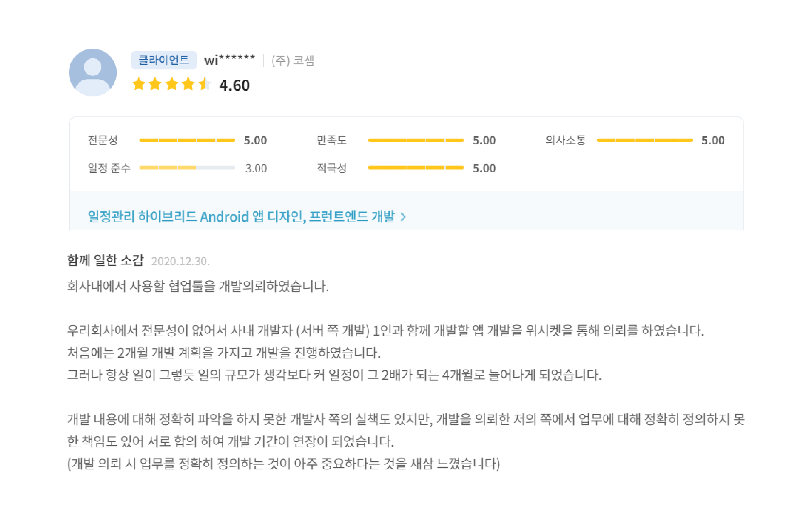Click the 적극성 rating bar
This screenshot has width=812, height=527.
click(416, 167)
